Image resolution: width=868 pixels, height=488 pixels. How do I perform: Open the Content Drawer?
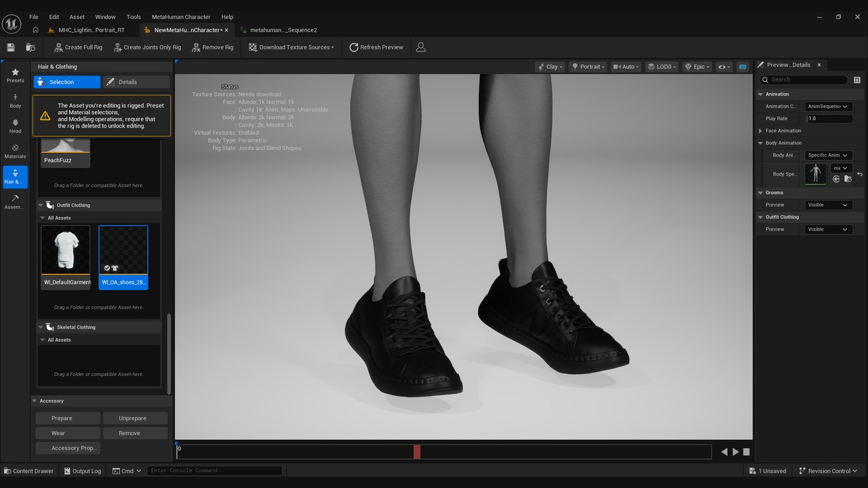click(28, 471)
